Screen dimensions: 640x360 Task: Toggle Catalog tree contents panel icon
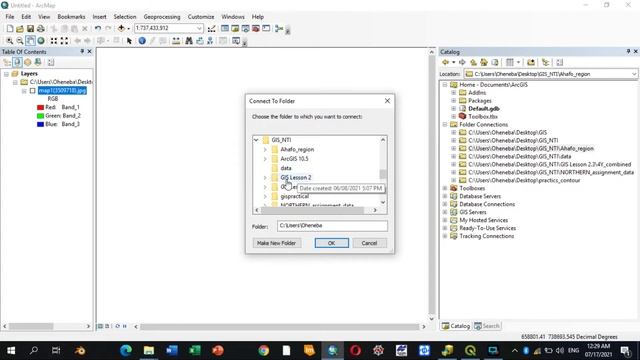pos(545,62)
